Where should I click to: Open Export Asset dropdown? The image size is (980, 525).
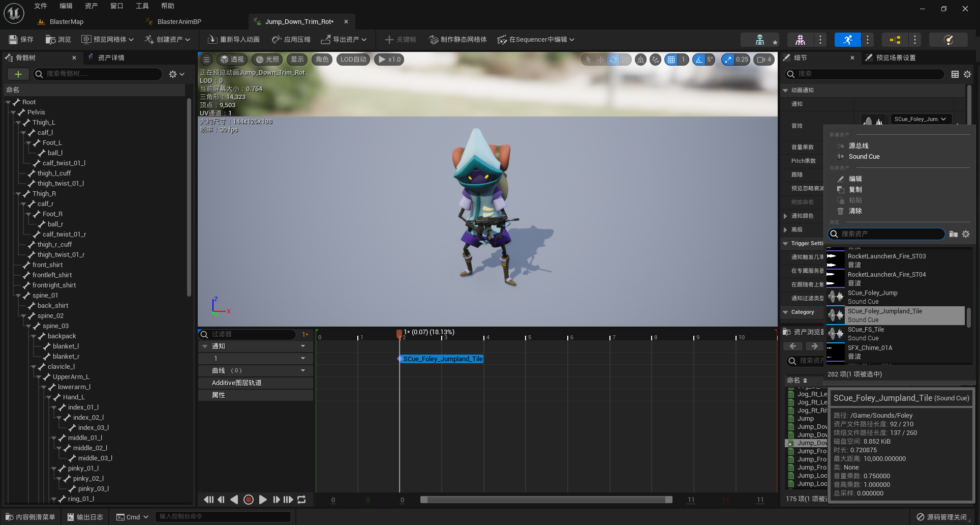[x=344, y=39]
